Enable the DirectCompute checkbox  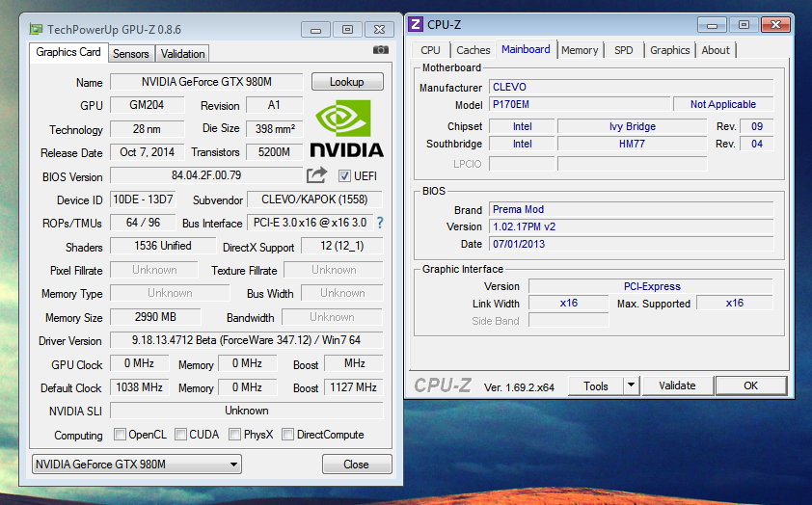click(287, 434)
